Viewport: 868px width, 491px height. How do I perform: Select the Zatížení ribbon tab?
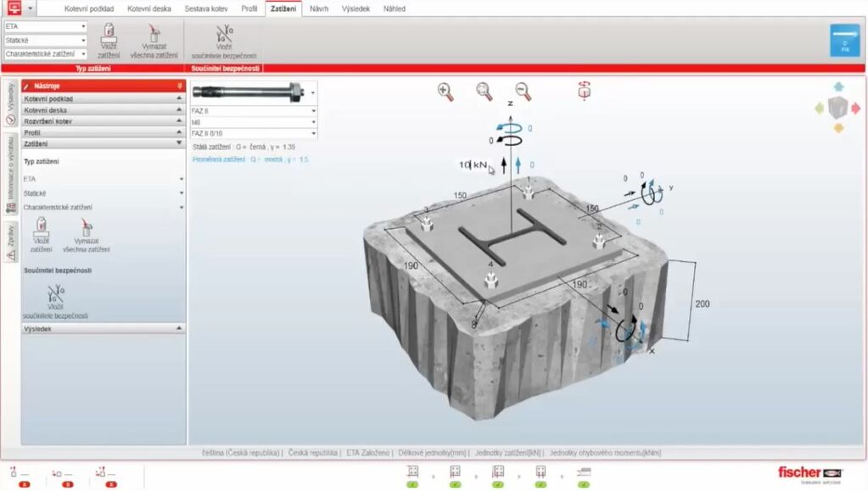click(x=283, y=8)
